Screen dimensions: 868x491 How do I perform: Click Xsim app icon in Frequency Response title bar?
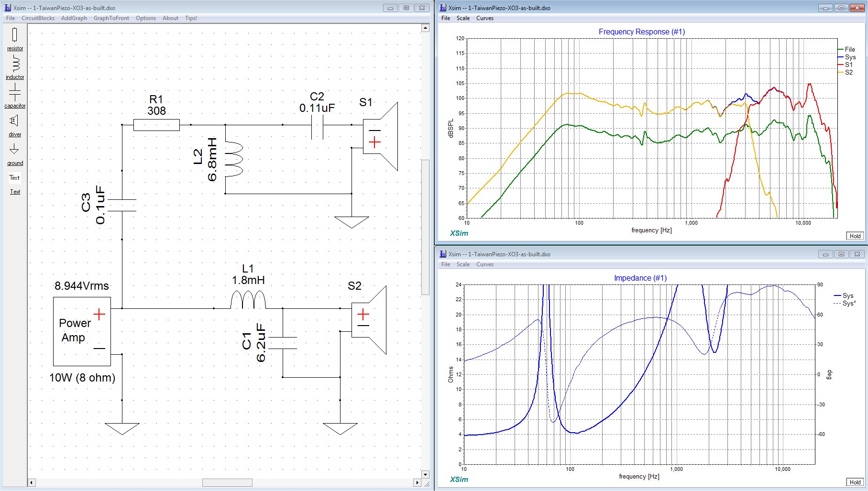click(443, 8)
